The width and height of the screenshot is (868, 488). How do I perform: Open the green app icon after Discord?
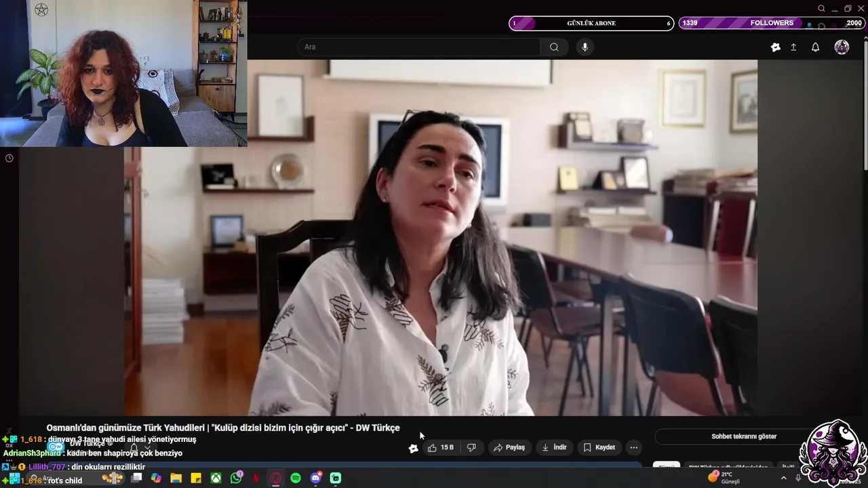336,478
